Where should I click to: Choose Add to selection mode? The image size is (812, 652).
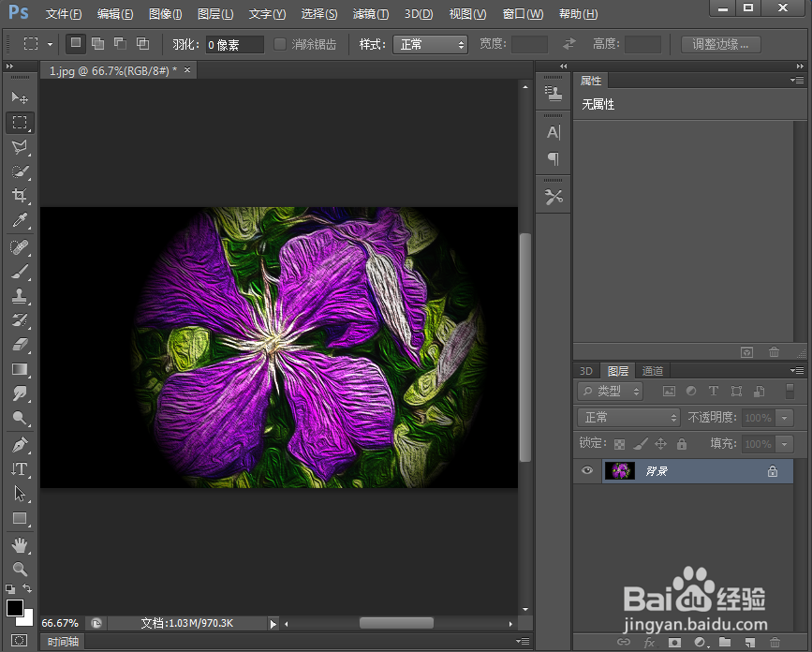click(x=98, y=44)
